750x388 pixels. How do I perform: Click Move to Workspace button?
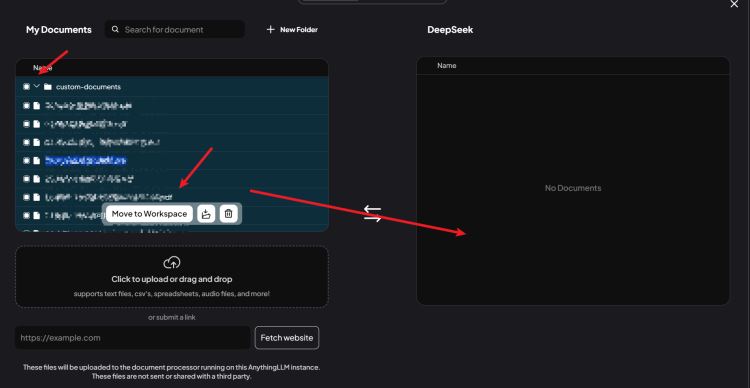(149, 214)
